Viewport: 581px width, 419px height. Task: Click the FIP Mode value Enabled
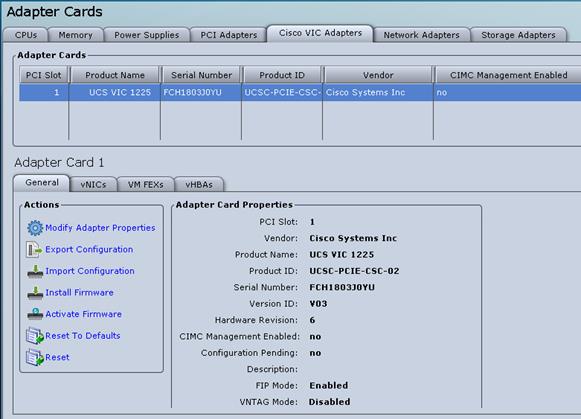pos(329,386)
